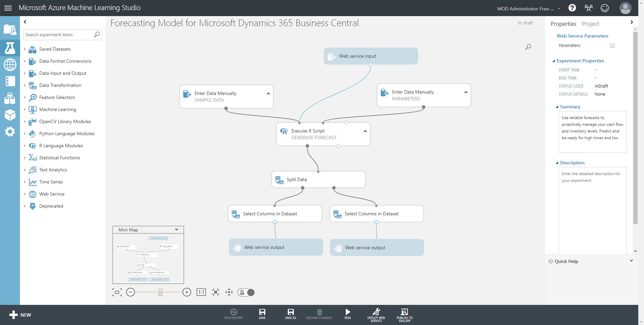This screenshot has width=644, height=325.
Task: Open Trained Models cube icon in sidebar
Action: pyautogui.click(x=10, y=115)
